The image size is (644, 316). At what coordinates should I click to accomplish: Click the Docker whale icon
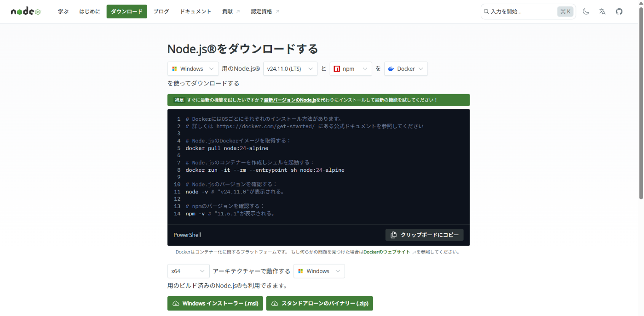391,69
